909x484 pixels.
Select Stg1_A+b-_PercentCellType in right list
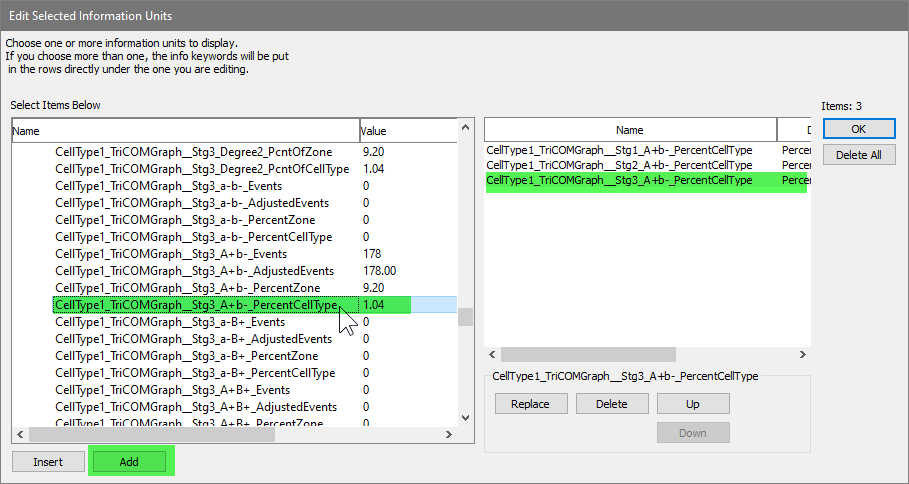pyautogui.click(x=619, y=150)
